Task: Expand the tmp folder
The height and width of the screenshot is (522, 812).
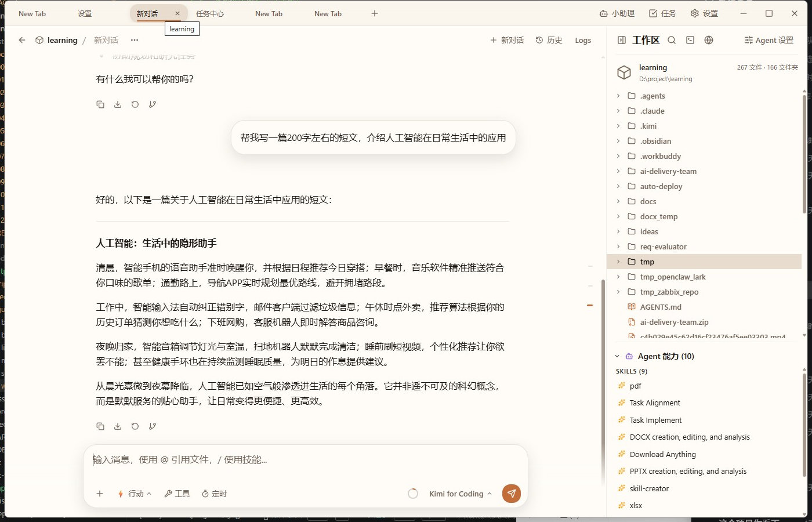Action: (x=618, y=262)
